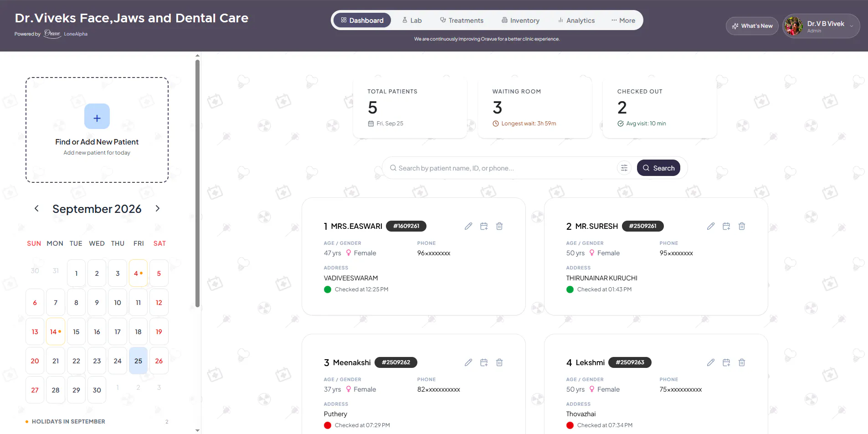Click patient ID badge #1609261
Image resolution: width=868 pixels, height=434 pixels.
406,226
